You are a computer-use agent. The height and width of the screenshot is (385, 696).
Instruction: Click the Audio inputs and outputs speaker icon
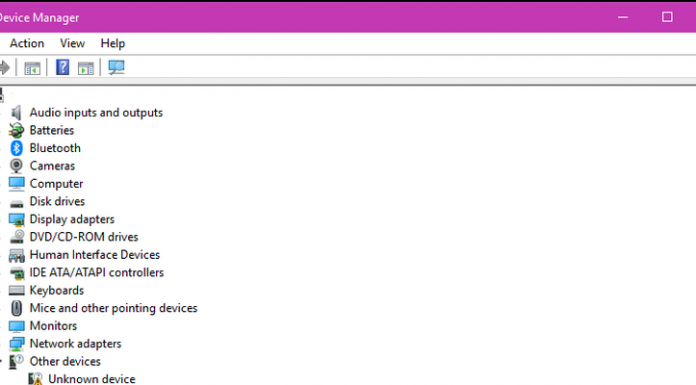[x=16, y=113]
